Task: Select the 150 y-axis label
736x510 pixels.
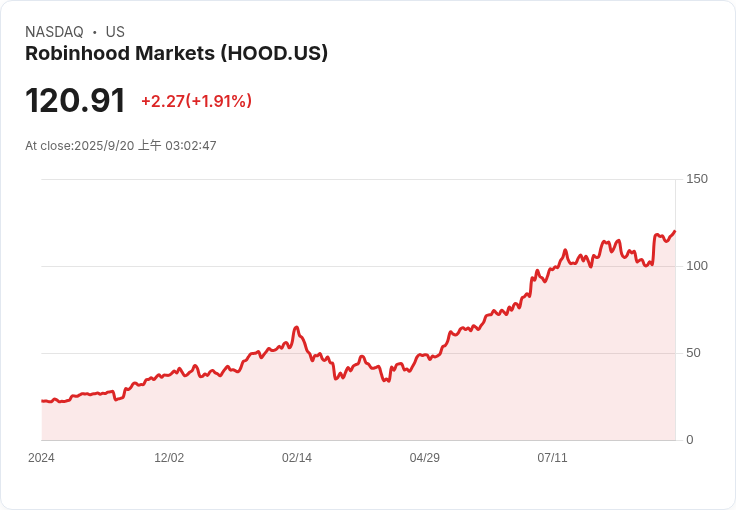Action: pos(697,179)
